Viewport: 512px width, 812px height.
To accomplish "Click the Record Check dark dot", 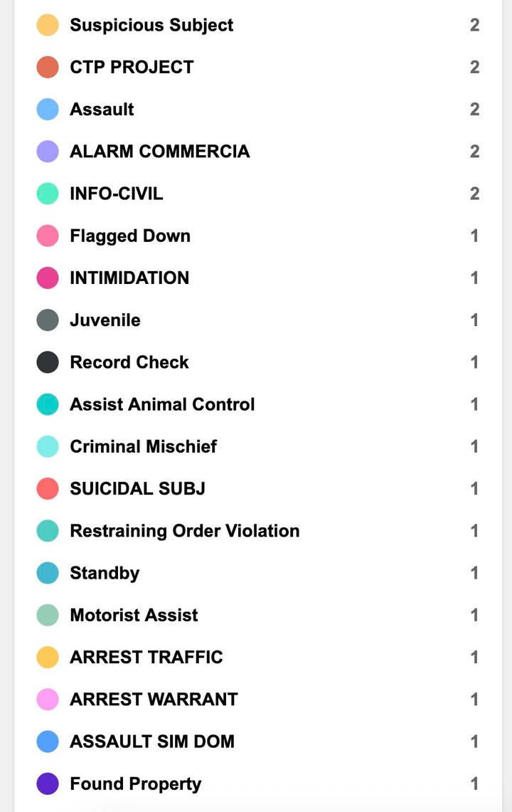I will 48,362.
